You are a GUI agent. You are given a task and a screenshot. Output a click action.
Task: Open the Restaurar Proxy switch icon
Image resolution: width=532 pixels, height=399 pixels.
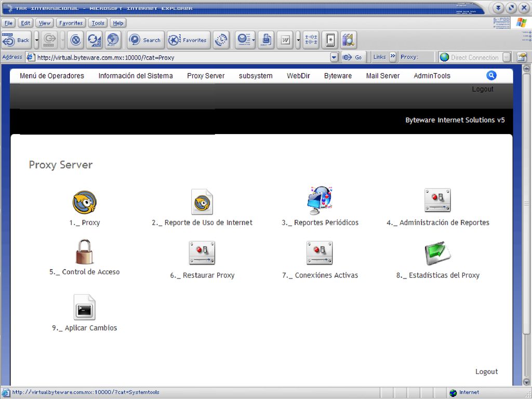click(202, 253)
